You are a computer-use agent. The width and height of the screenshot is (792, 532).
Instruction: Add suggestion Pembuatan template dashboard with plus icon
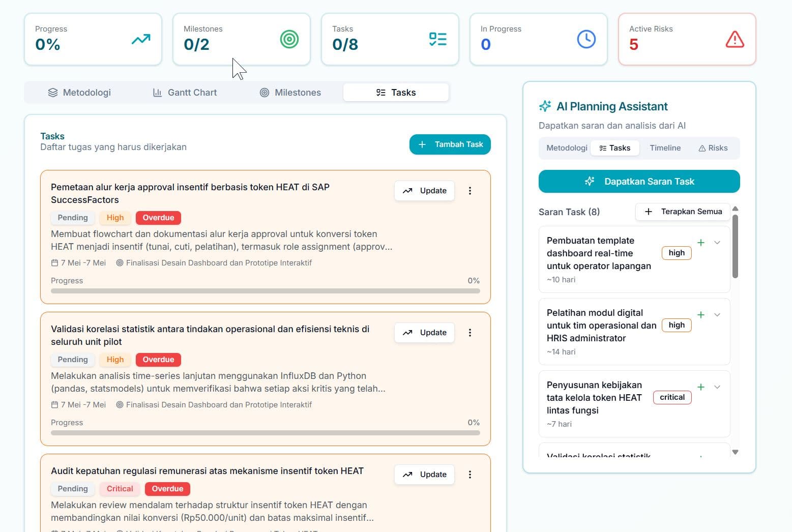click(701, 243)
